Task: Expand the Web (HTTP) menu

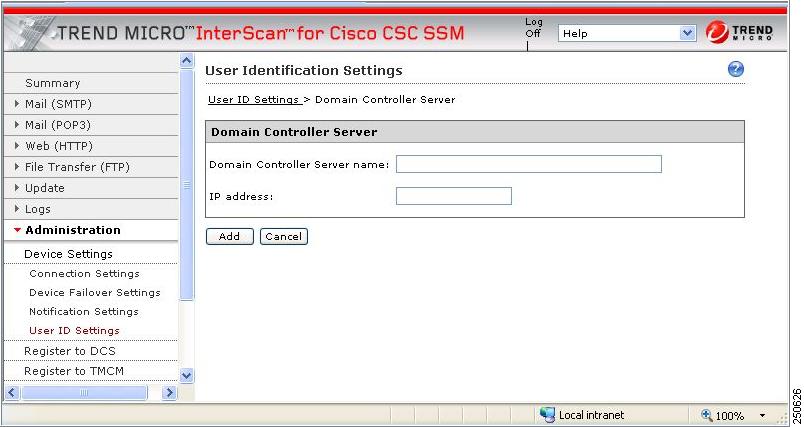Action: click(59, 146)
